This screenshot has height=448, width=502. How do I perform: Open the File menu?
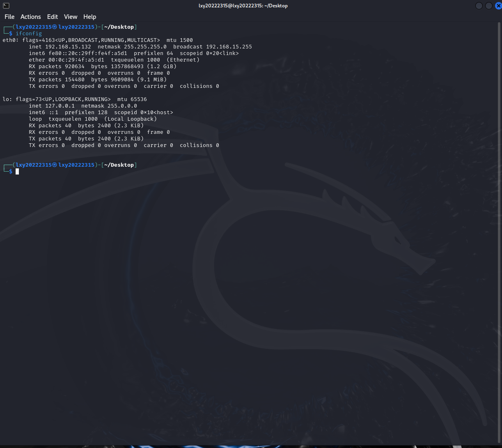[9, 17]
